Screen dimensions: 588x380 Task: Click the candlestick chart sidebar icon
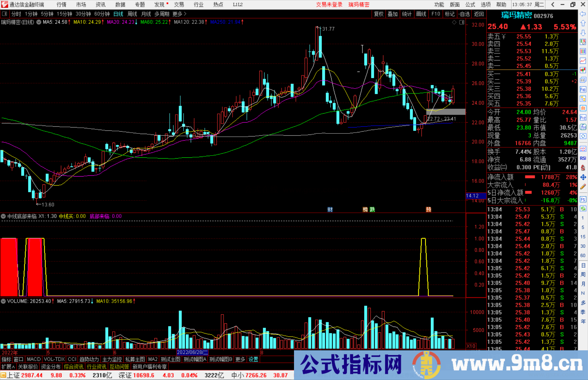click(x=583, y=70)
